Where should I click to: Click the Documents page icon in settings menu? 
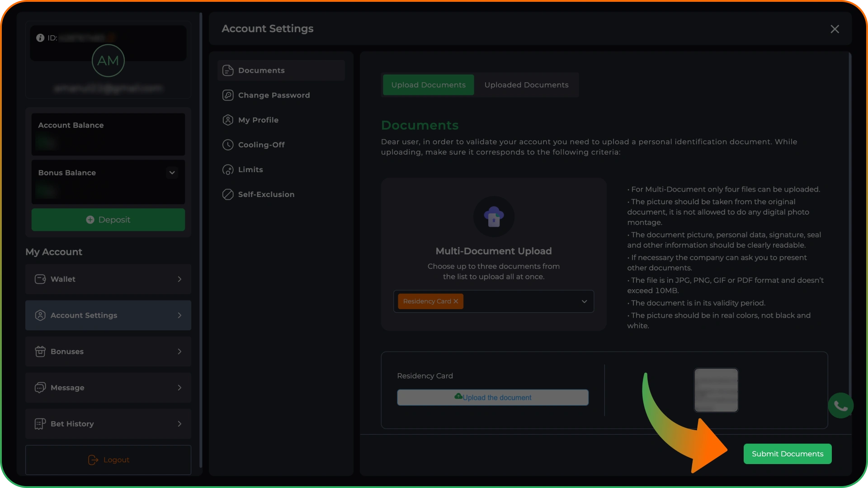[228, 70]
